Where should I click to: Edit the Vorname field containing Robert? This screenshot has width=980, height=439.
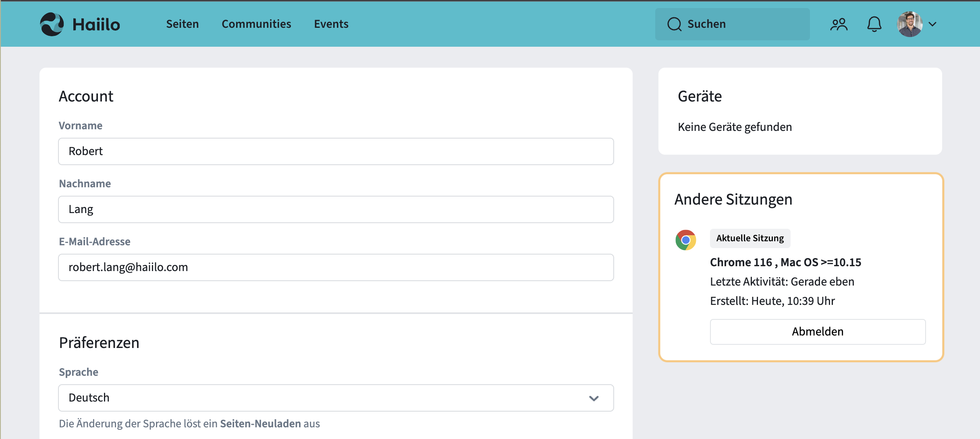(336, 151)
